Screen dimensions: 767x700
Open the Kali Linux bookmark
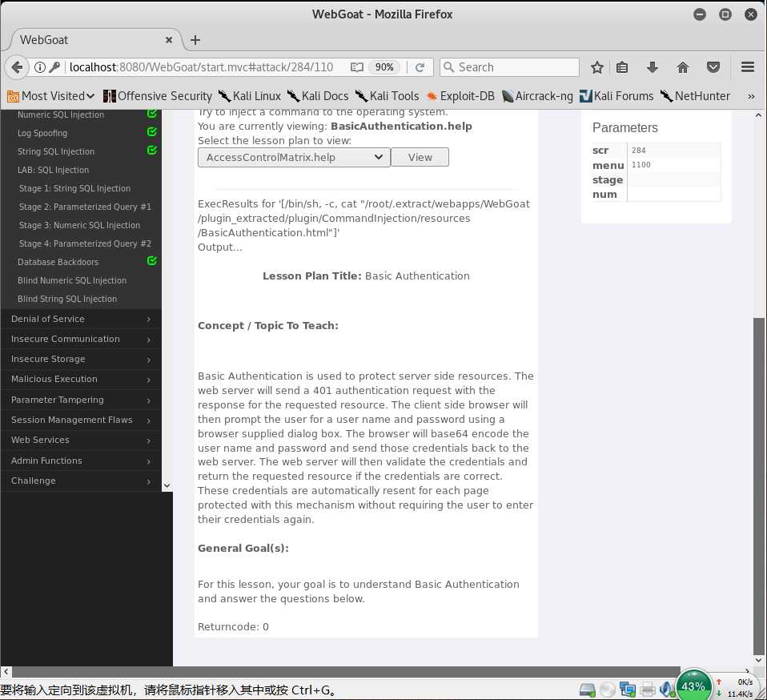[250, 96]
